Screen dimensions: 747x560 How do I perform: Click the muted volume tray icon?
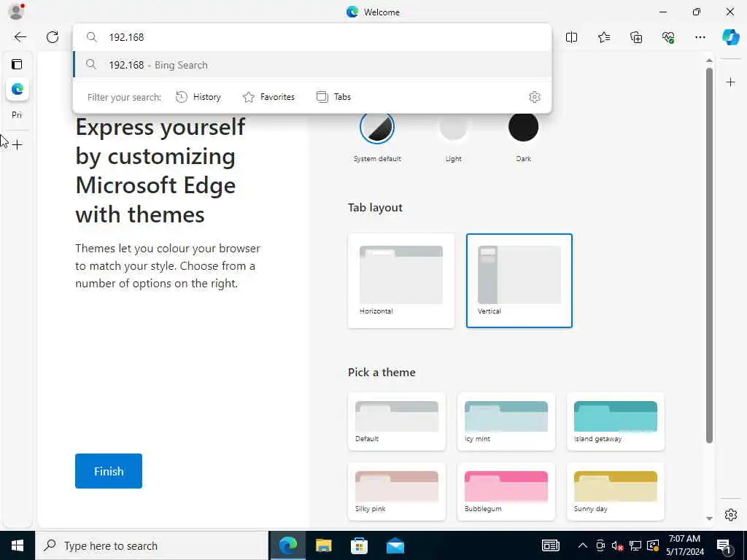[x=617, y=545]
